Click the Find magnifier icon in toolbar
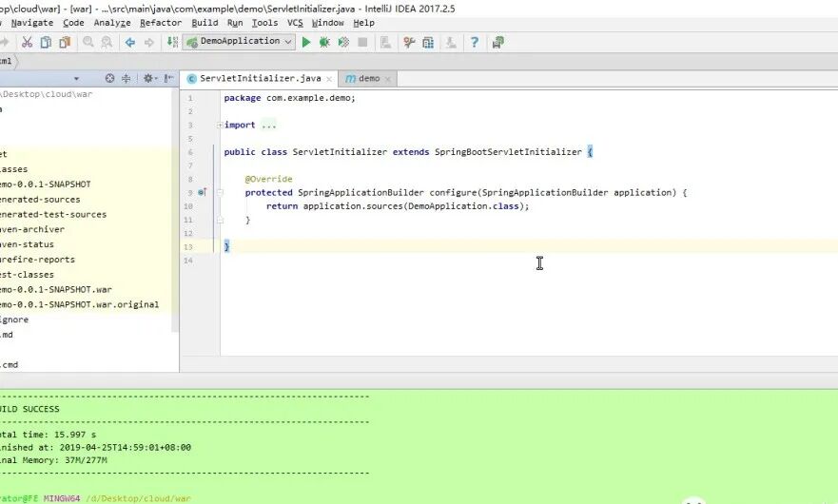This screenshot has width=838, height=504. [x=88, y=42]
